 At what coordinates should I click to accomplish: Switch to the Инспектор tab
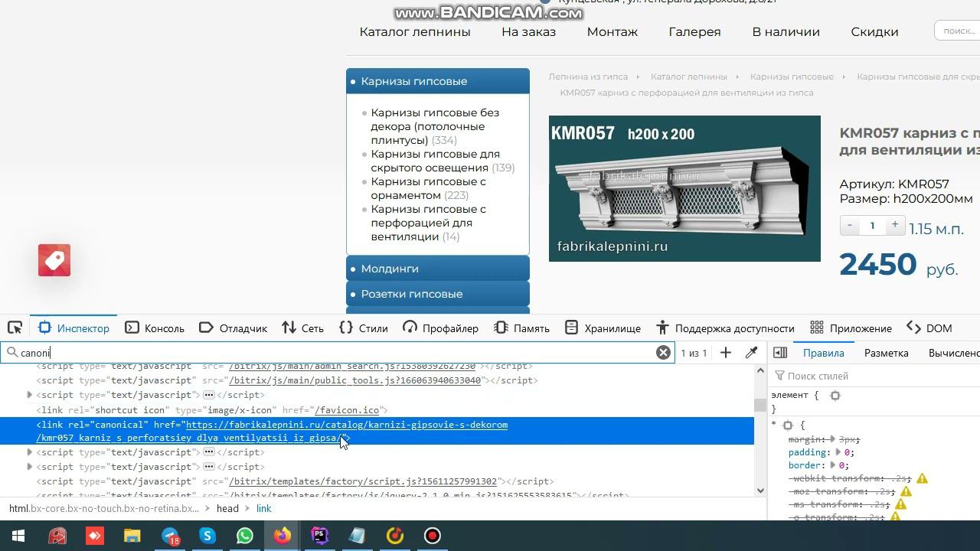point(73,328)
